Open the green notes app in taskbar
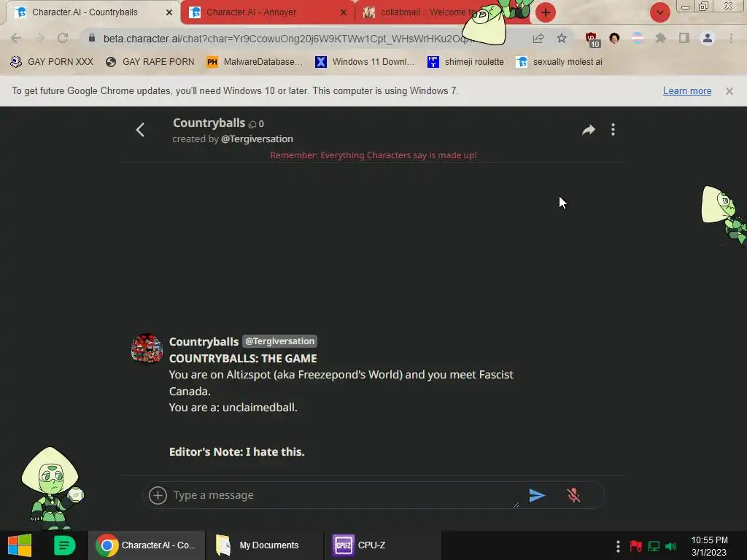747x560 pixels. point(65,545)
